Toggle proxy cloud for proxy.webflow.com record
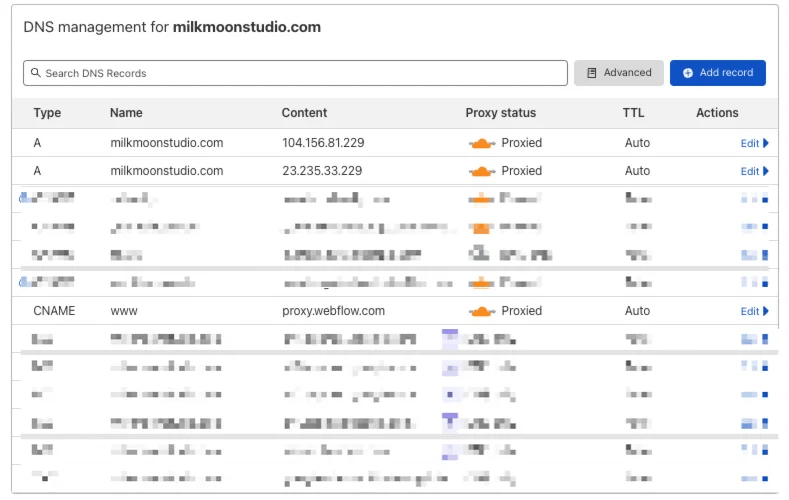789x500 pixels. [482, 311]
